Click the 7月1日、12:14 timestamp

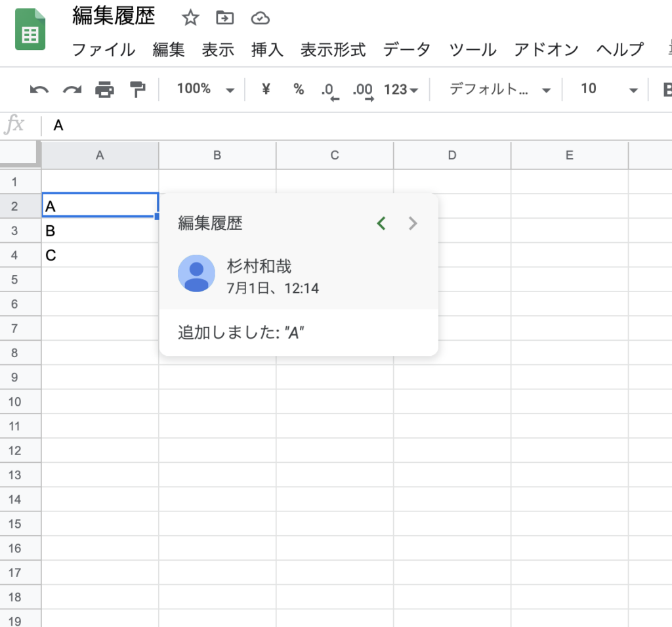272,288
